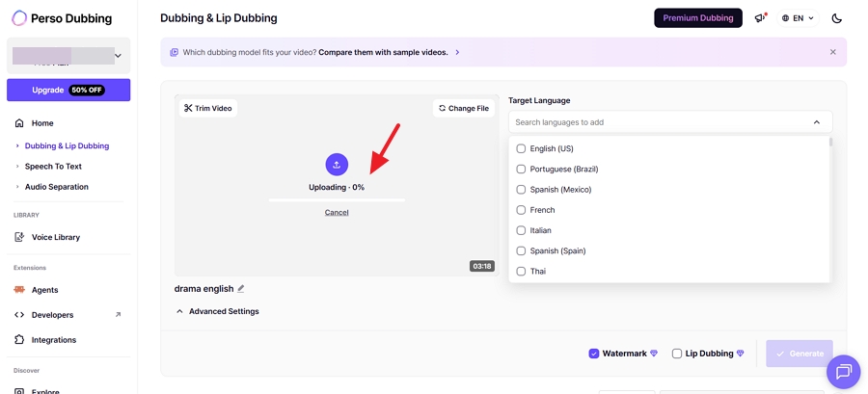Expand the Audio Separation menu arrow
The image size is (868, 394).
[17, 187]
